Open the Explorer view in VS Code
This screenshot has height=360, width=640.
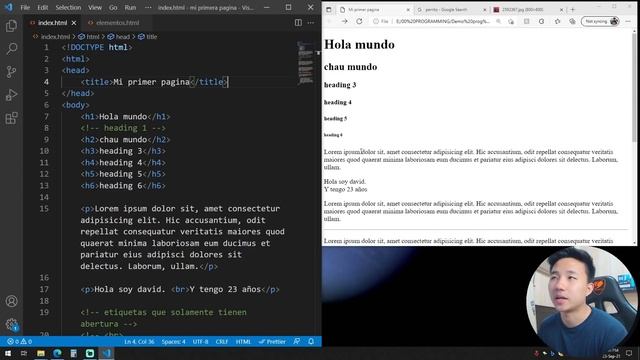pos(11,26)
